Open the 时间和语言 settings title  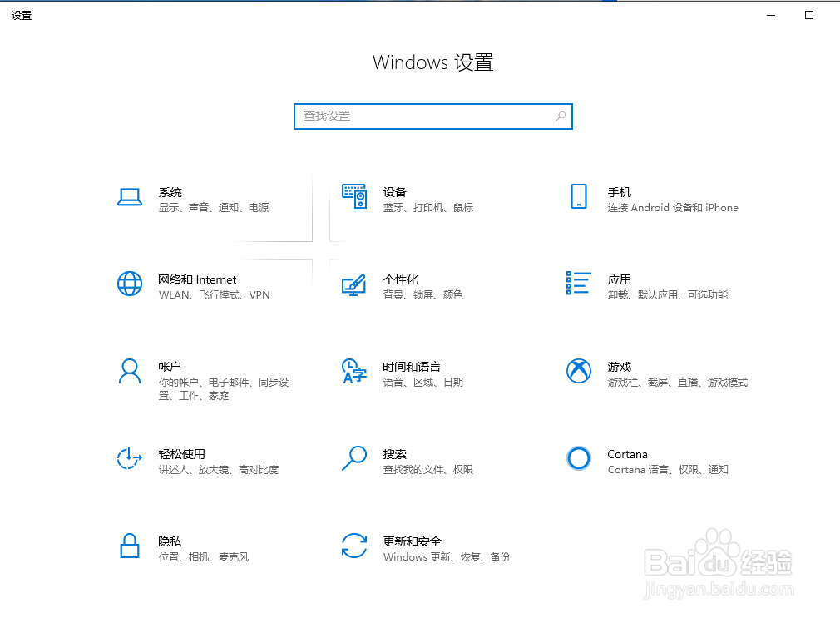pos(412,367)
